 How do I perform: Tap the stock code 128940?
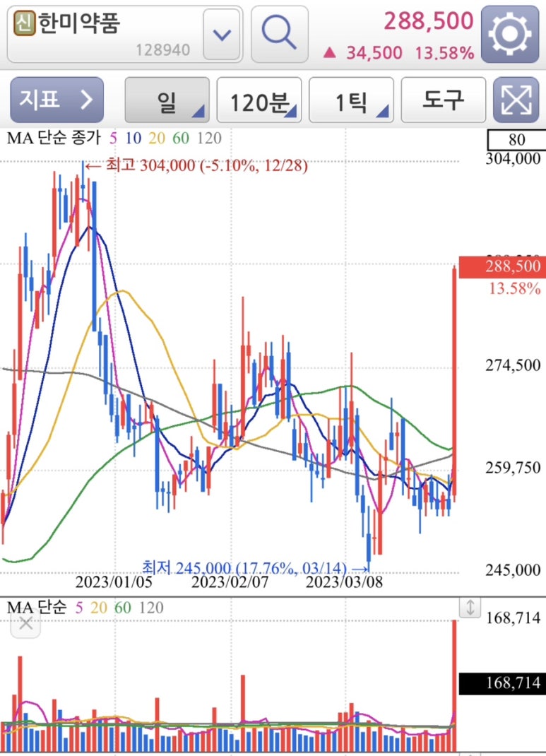[162, 49]
